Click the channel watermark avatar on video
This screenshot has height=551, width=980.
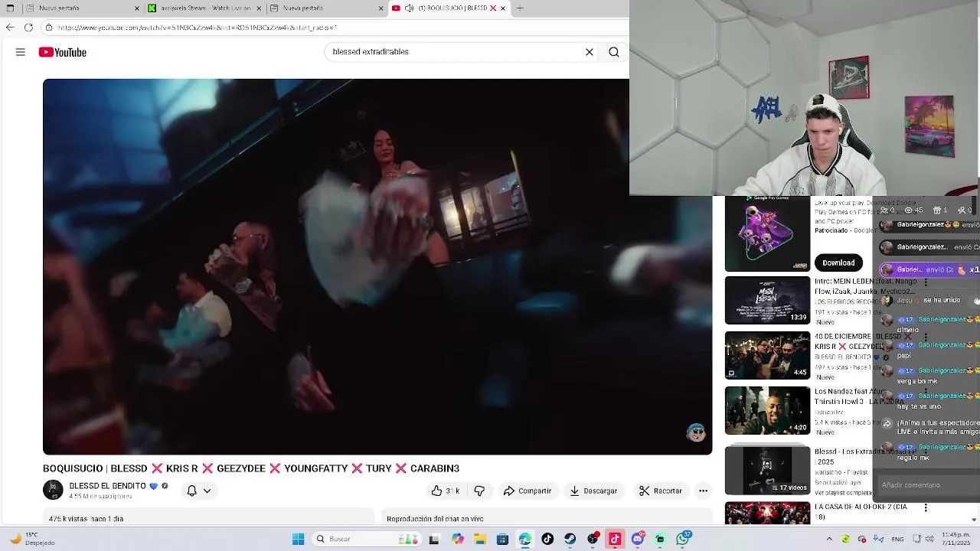pyautogui.click(x=696, y=433)
